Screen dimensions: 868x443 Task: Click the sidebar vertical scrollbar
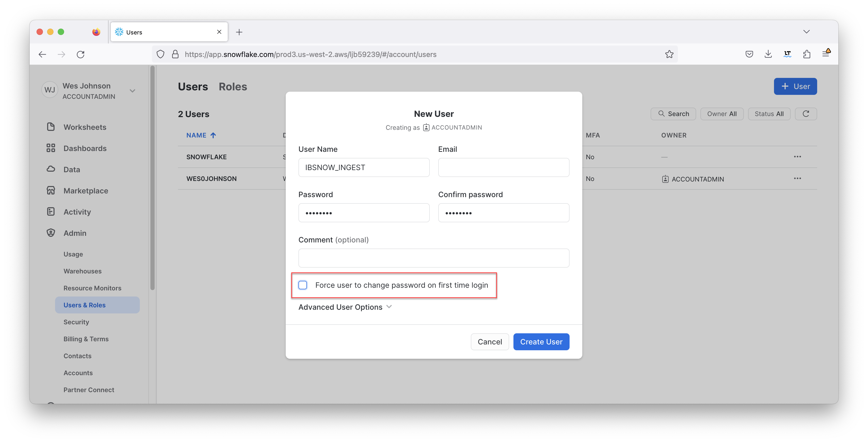(152, 178)
